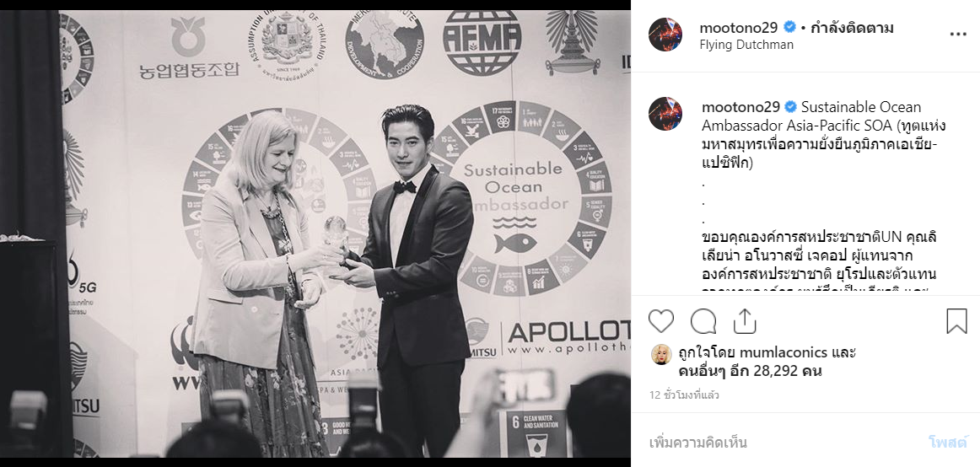Open the three-dot more options menu
Viewport: 980px width, 467px height.
click(958, 35)
